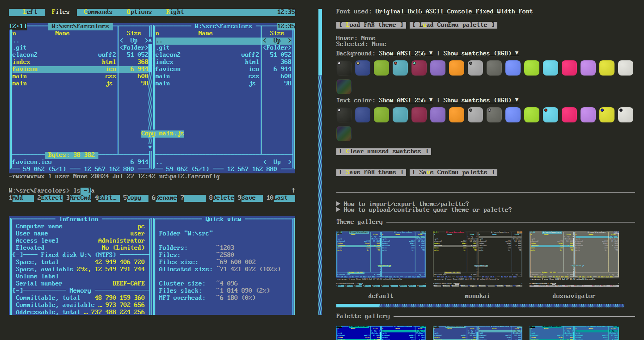Pick yellow swatch in Text color row

click(x=607, y=115)
